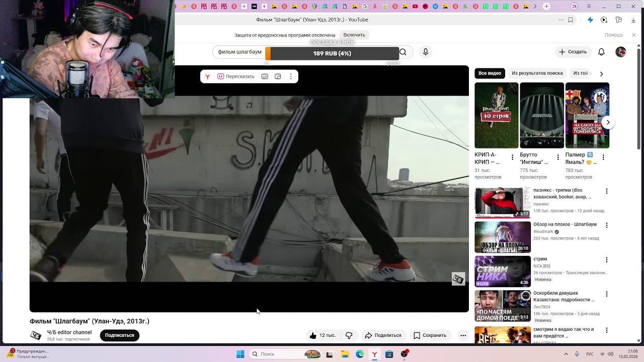The width and height of the screenshot is (644, 362).
Task: Close the protection warning bar
Action: [x=634, y=35]
